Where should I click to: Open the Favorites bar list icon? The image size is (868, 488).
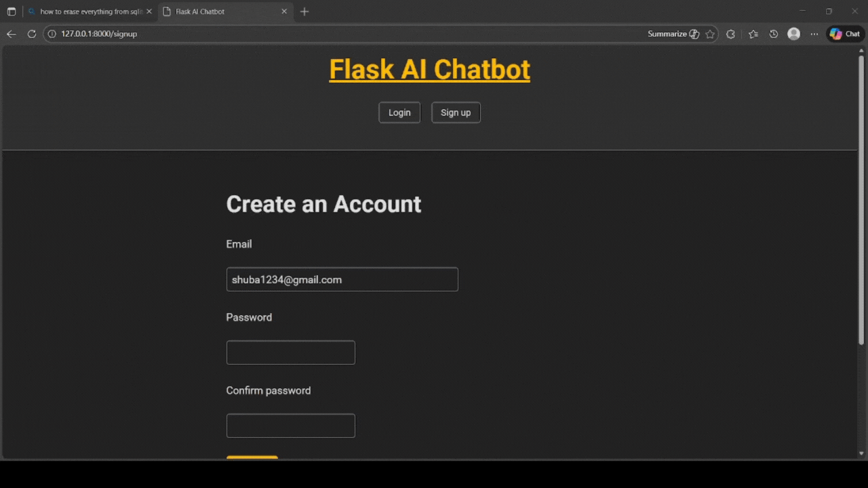pyautogui.click(x=753, y=33)
